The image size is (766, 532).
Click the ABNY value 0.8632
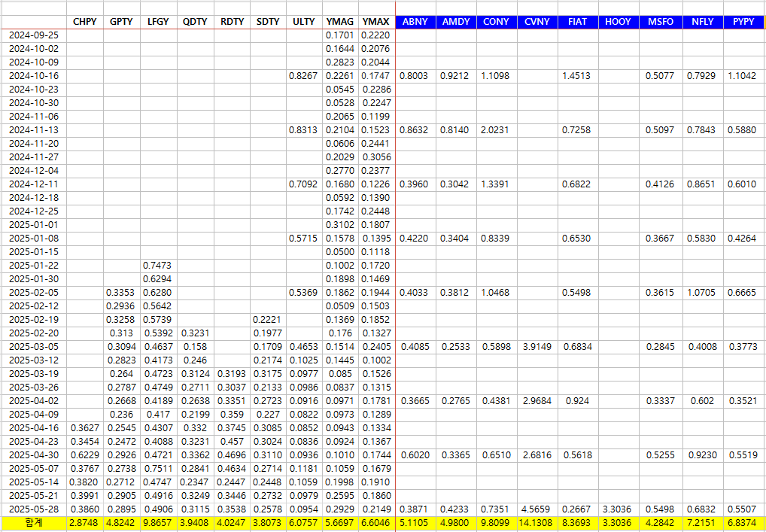[415, 130]
